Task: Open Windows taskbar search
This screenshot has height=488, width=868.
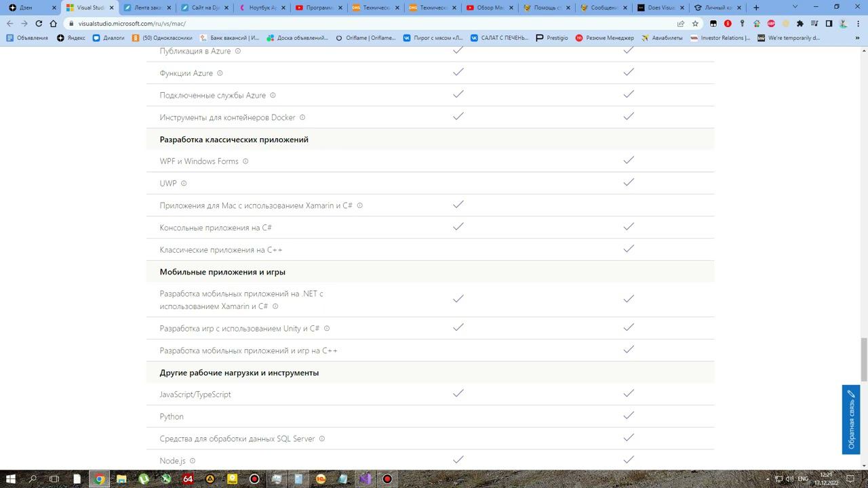Action: [x=33, y=479]
